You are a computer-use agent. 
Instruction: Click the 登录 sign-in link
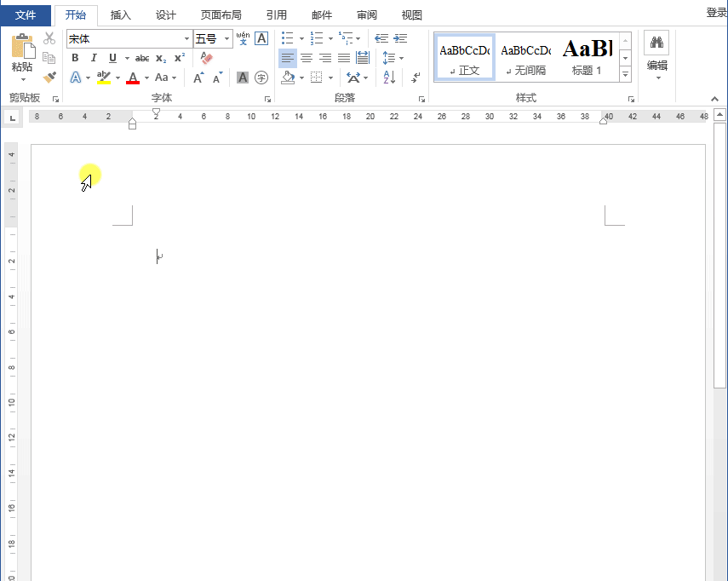pyautogui.click(x=716, y=13)
